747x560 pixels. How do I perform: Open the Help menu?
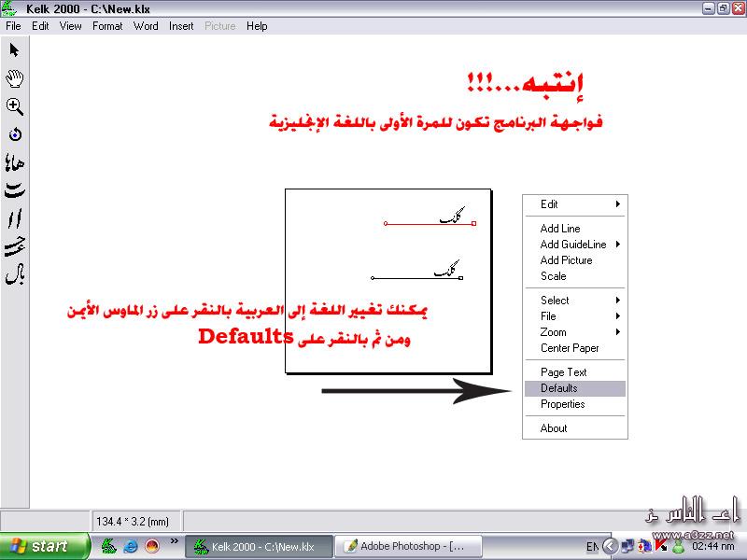pos(257,26)
